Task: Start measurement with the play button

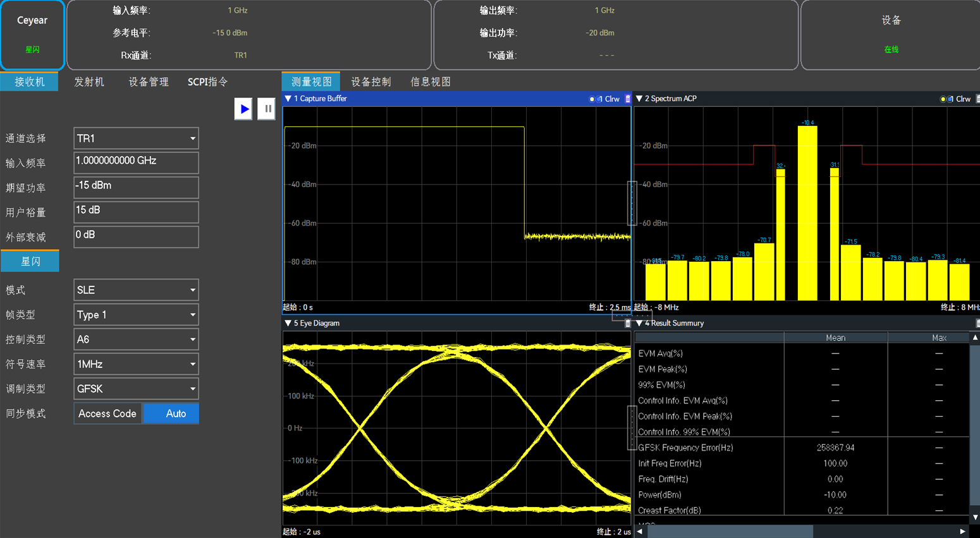Action: tap(243, 109)
